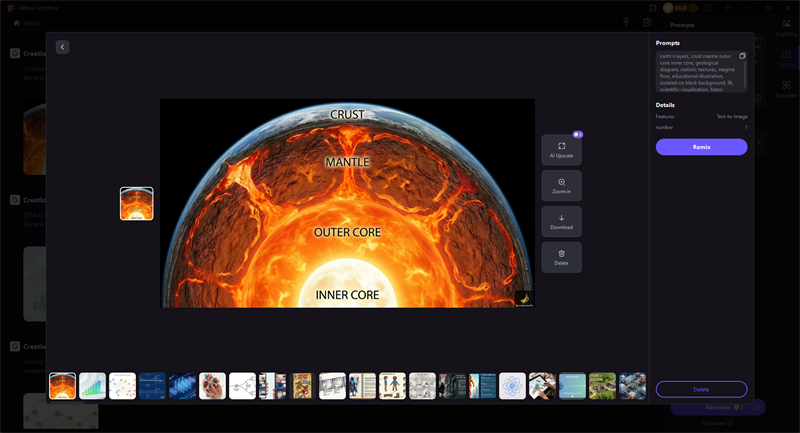The height and width of the screenshot is (433, 800).
Task: Click the AI Upscale button
Action: pyautogui.click(x=561, y=150)
